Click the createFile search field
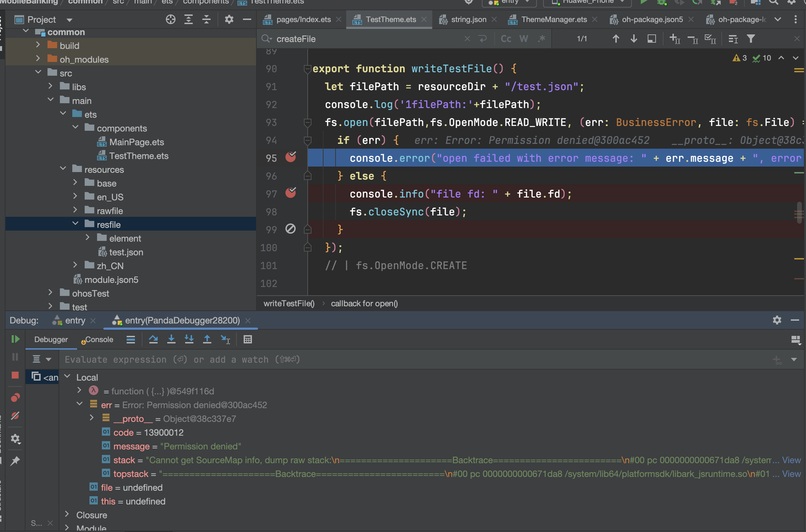This screenshot has width=806, height=532. tap(368, 39)
